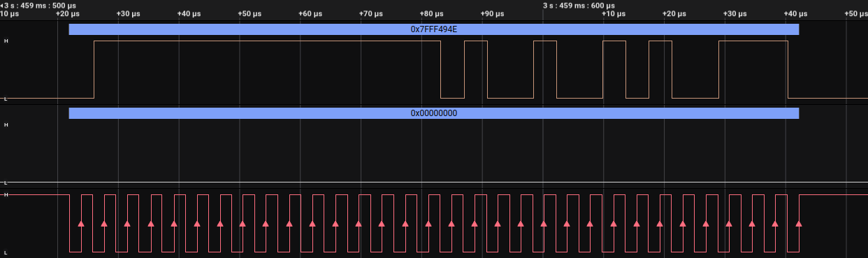Click the +70 µs ruler label

[370, 14]
